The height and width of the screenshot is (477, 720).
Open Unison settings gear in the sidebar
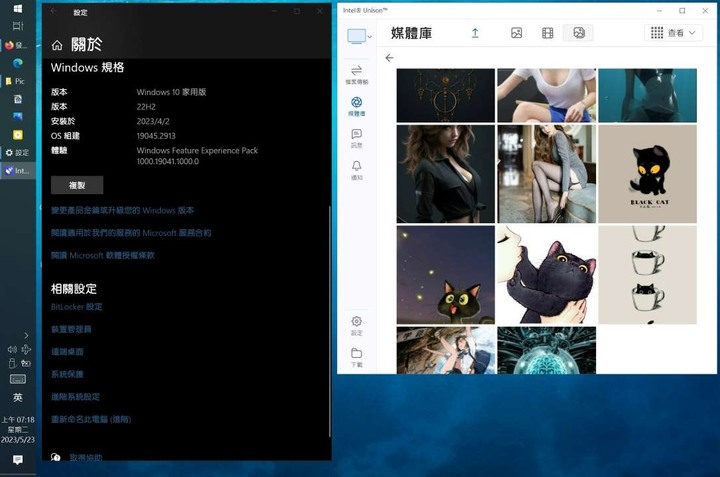coord(356,325)
